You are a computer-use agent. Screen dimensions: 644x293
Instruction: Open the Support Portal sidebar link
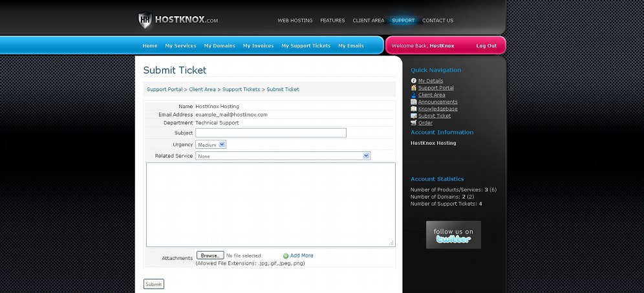pos(436,87)
